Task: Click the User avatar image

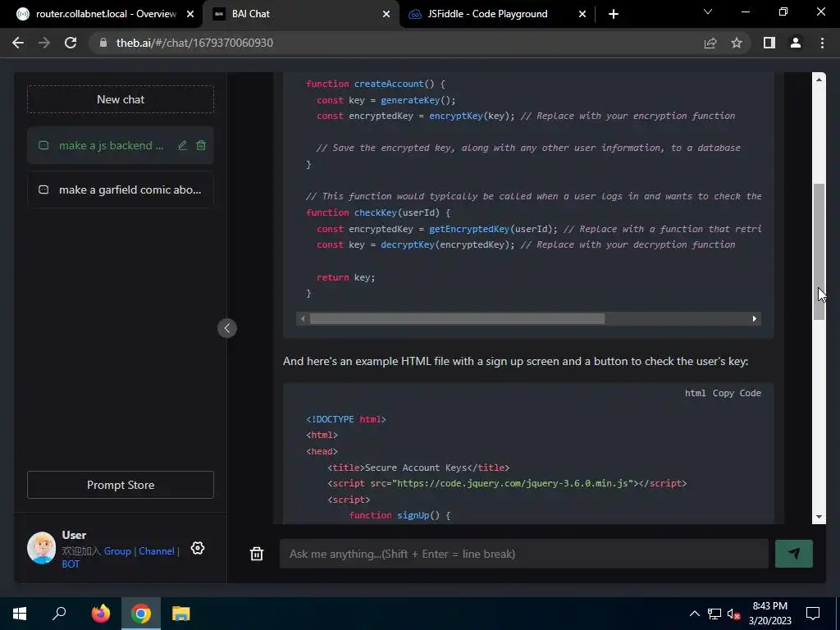Action: click(41, 547)
